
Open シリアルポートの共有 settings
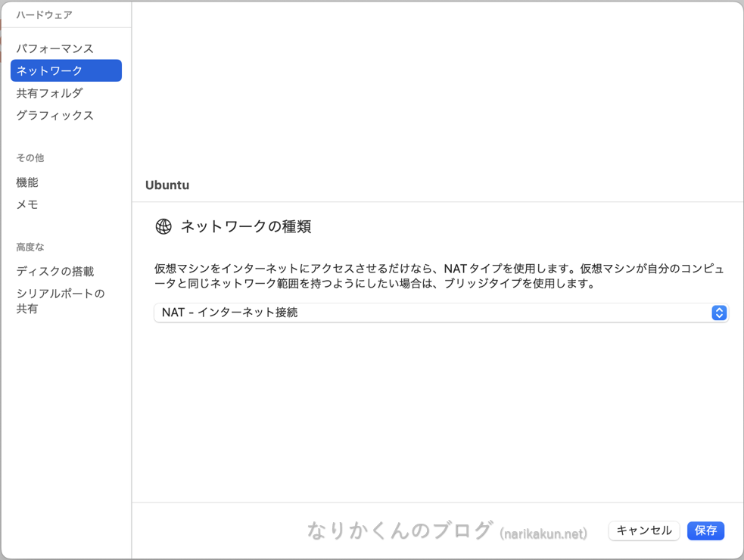(61, 301)
